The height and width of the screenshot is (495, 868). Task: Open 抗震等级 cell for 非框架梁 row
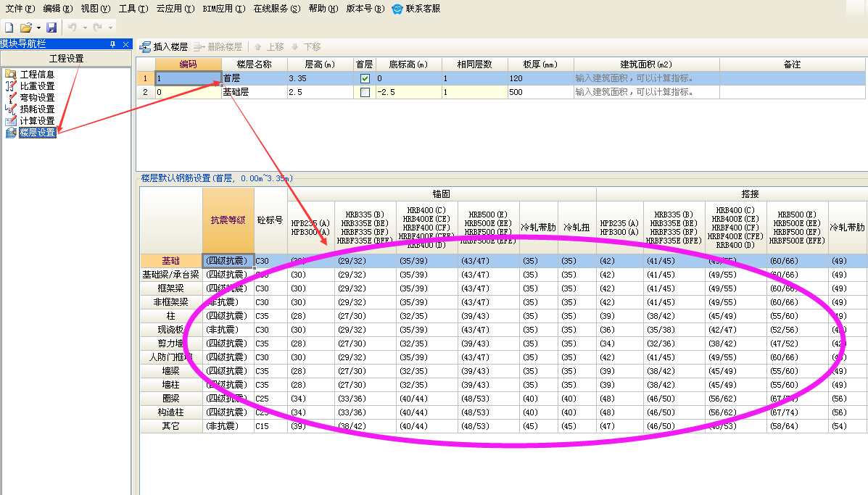tap(228, 302)
